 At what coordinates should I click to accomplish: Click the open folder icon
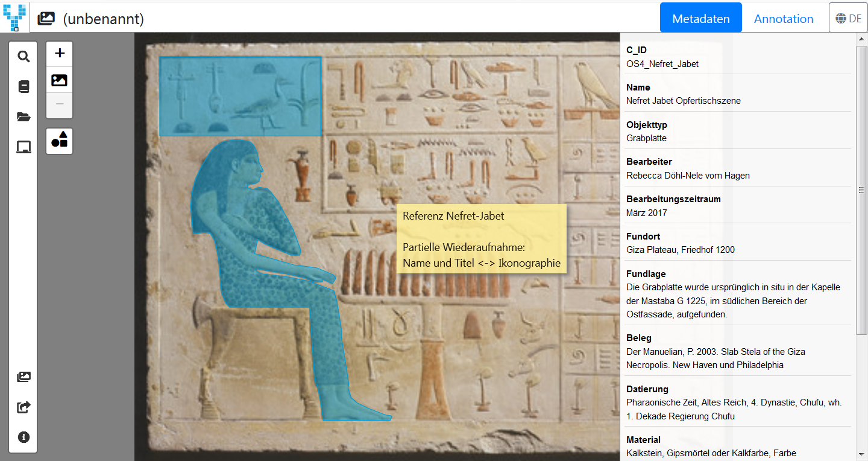point(24,117)
